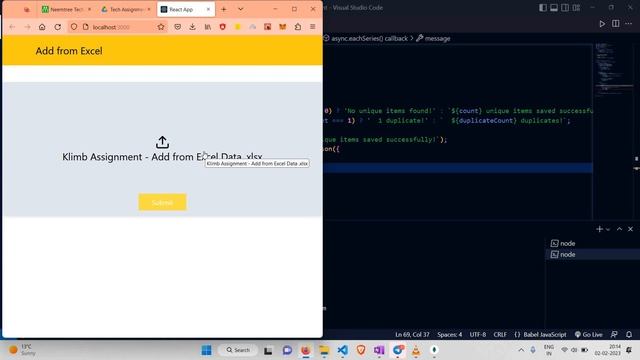Open Visual Studio Code taskbar icon
Image resolution: width=640 pixels, height=360 pixels.
[x=342, y=350]
